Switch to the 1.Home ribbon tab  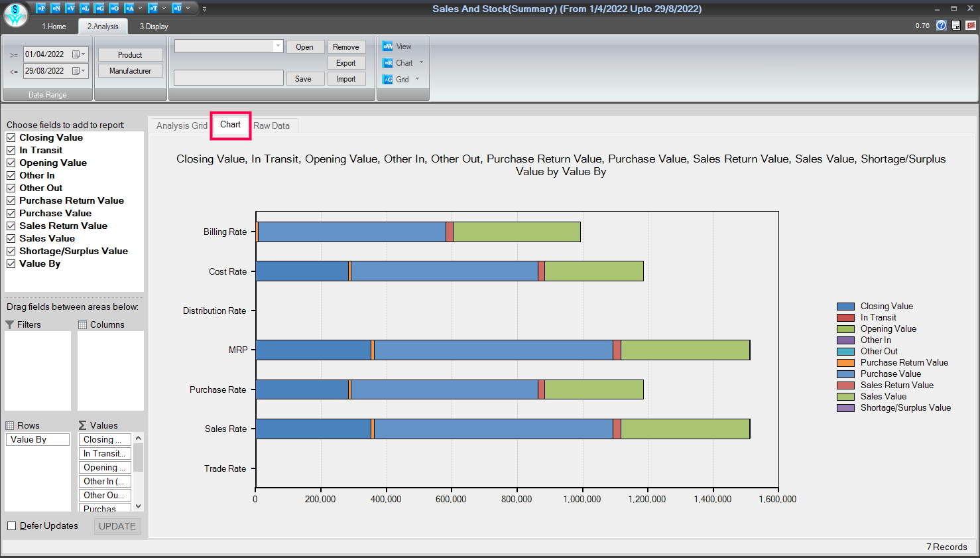(54, 27)
